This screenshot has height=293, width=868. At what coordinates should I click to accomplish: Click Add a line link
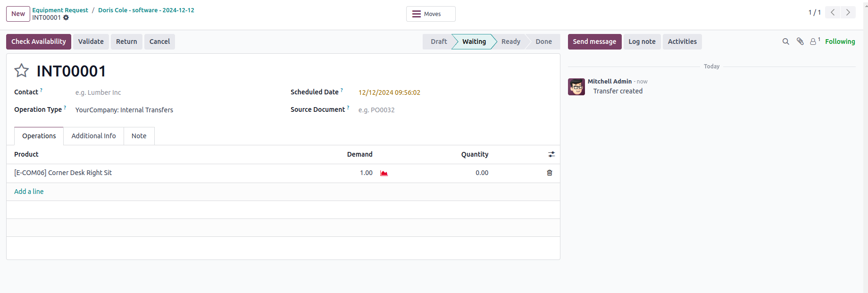click(29, 192)
